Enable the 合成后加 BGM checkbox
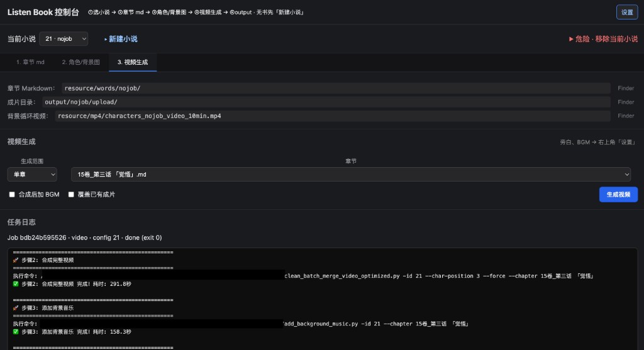This screenshot has height=350, width=644. [x=12, y=195]
